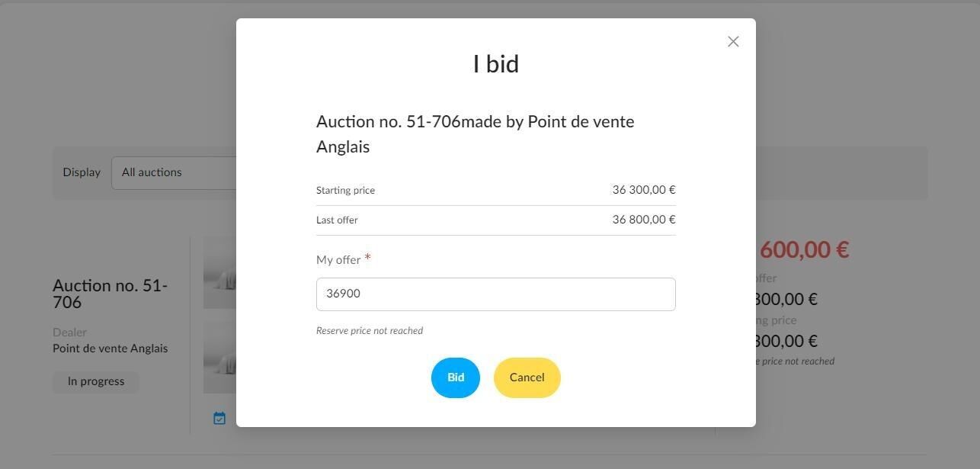980x469 pixels.
Task: Click the Display label beside dropdown
Action: click(82, 172)
